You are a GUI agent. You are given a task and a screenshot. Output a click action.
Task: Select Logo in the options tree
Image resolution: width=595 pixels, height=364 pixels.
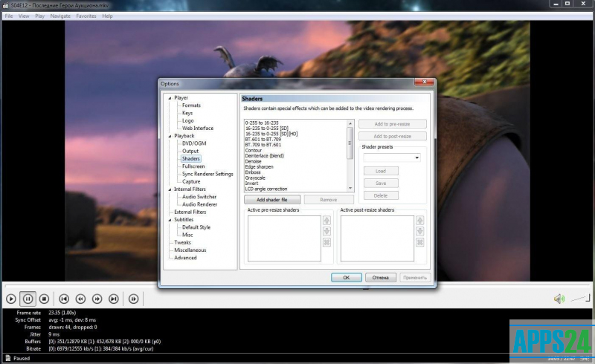188,120
